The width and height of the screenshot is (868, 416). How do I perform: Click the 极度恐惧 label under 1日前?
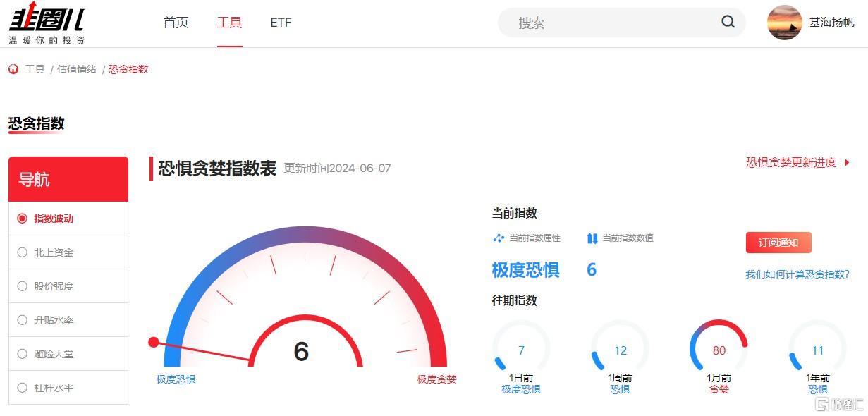(x=521, y=389)
